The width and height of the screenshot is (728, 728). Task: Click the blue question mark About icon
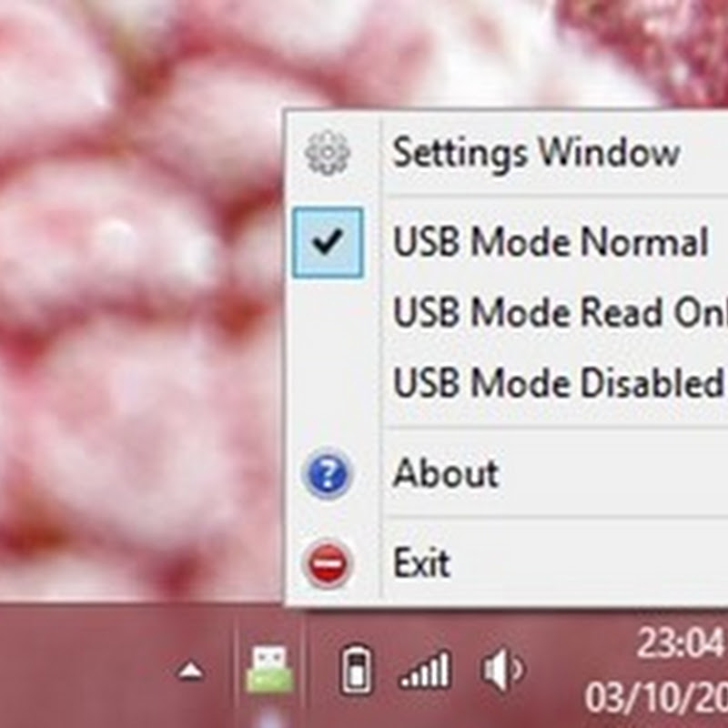(328, 474)
